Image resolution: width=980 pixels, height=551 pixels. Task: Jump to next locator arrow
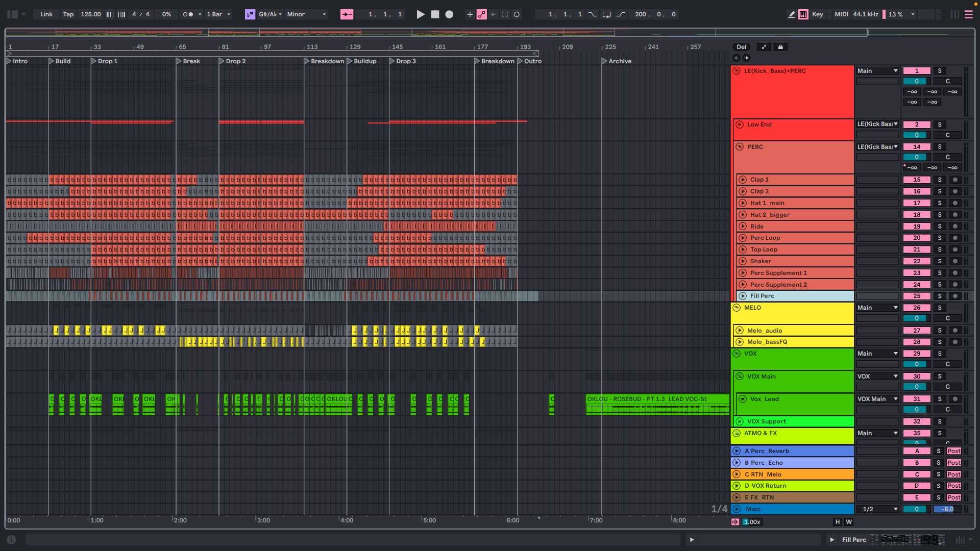pyautogui.click(x=746, y=58)
